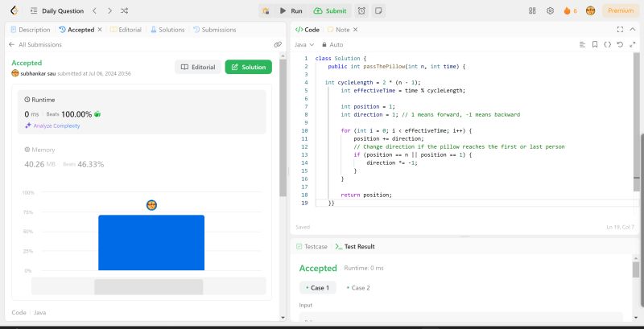Switch to the Testcase tab
Viewport: 644px width, 329px height.
[312, 246]
